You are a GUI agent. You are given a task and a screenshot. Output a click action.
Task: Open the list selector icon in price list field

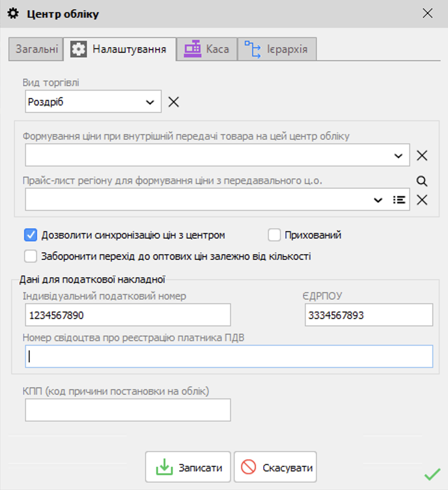click(x=399, y=200)
